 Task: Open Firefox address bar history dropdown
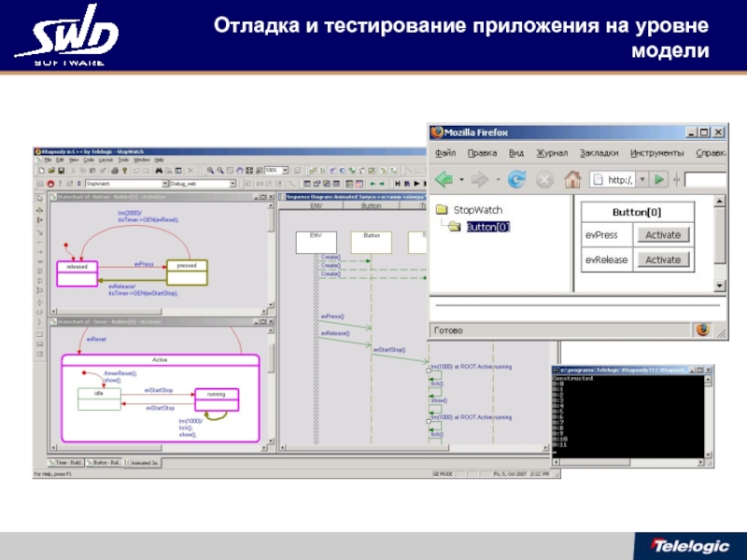pyautogui.click(x=642, y=179)
